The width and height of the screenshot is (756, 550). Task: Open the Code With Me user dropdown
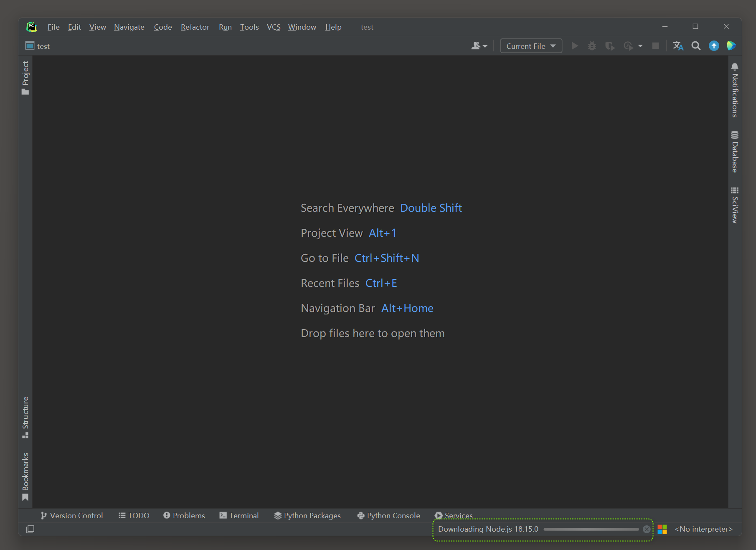(479, 46)
